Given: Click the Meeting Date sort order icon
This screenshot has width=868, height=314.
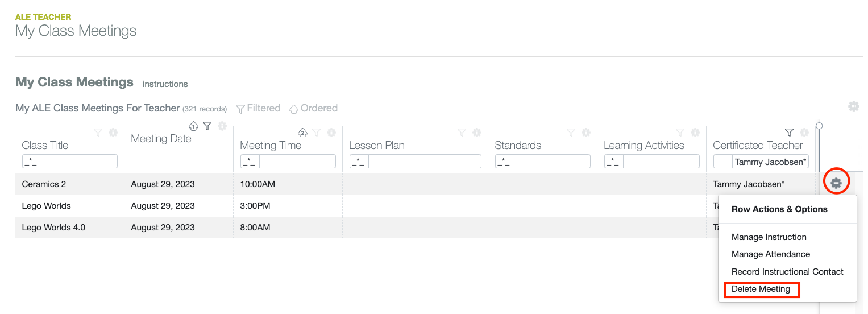Looking at the screenshot, I should tap(193, 126).
